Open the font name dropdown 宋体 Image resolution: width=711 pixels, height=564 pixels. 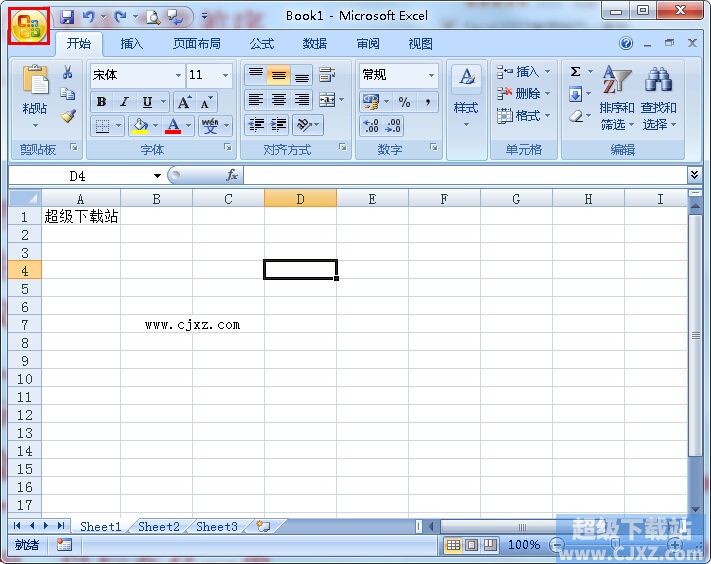click(178, 75)
